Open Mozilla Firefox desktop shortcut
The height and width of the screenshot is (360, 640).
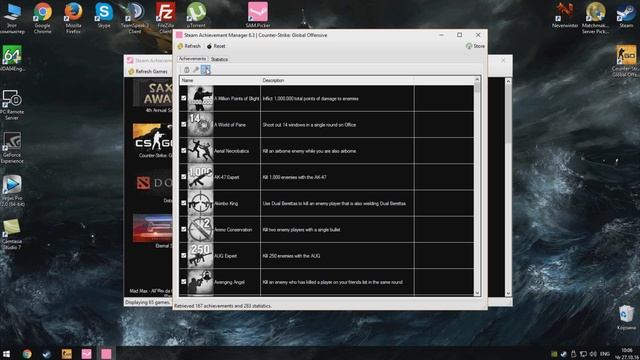[x=73, y=17]
